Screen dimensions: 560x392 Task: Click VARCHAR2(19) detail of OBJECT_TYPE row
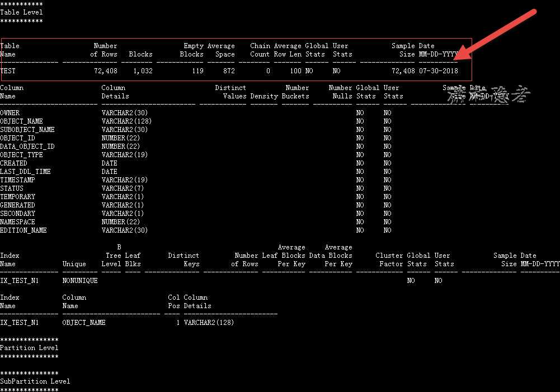(x=125, y=155)
